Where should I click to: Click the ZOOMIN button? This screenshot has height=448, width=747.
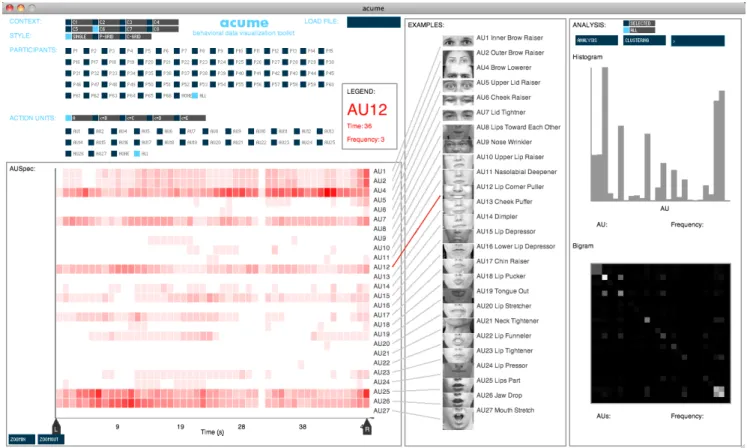click(x=21, y=439)
